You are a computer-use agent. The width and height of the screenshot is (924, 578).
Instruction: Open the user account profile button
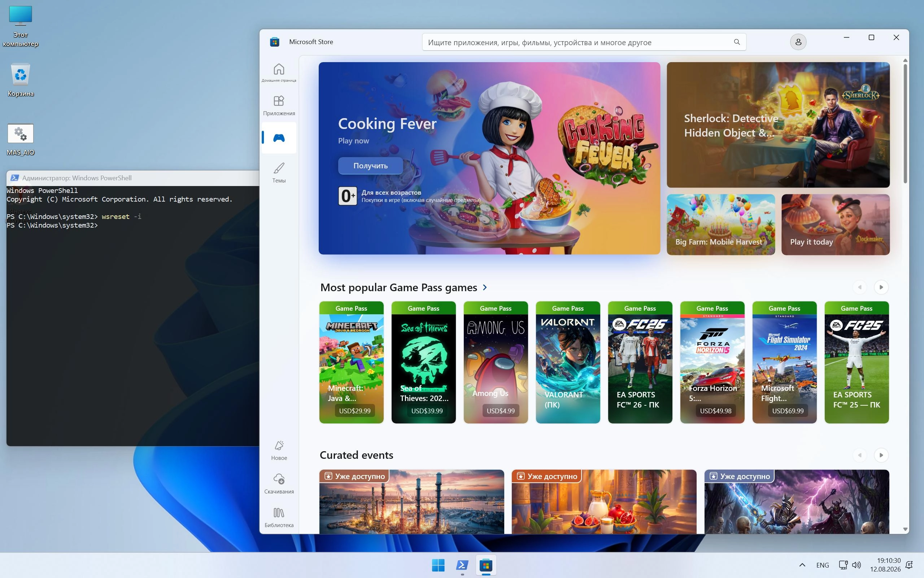(x=798, y=42)
